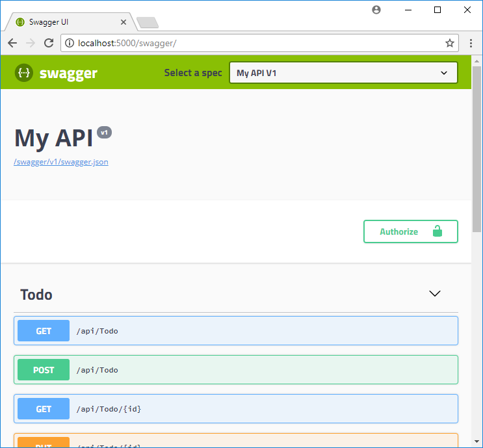Click the page scrollbar thumb
Viewport: 483px width, 448px height.
477,149
